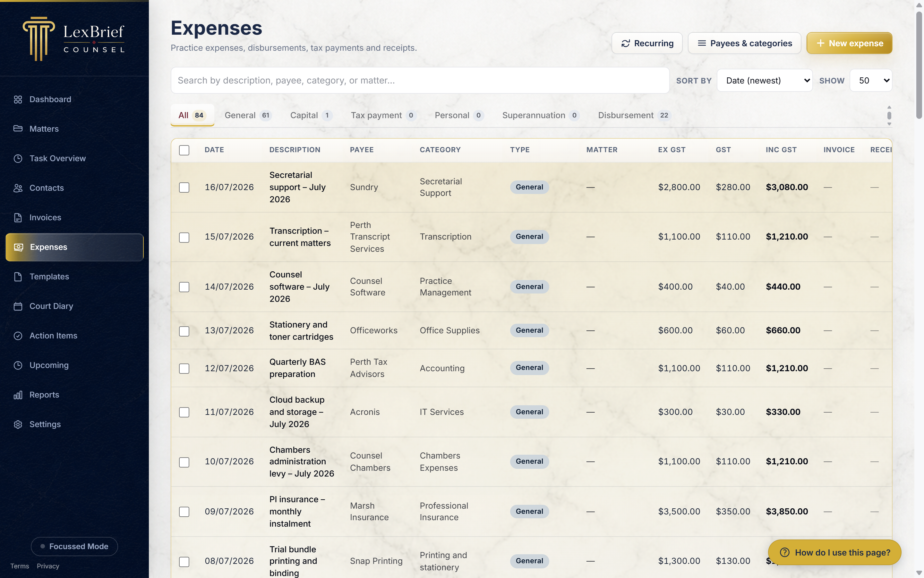Check the Chambers administration levy checkbox
The width and height of the screenshot is (924, 578).
184,462
